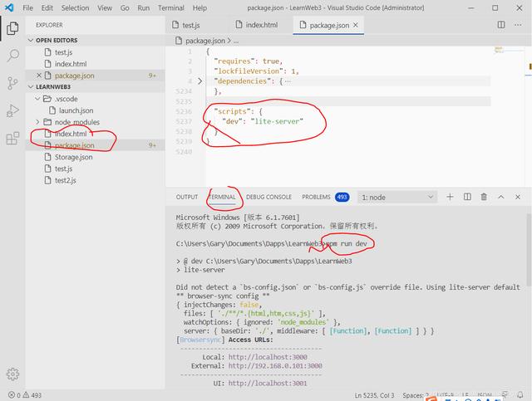Click the "dev": "lite-server" line in editor
This screenshot has height=401, width=532.
[x=262, y=121]
